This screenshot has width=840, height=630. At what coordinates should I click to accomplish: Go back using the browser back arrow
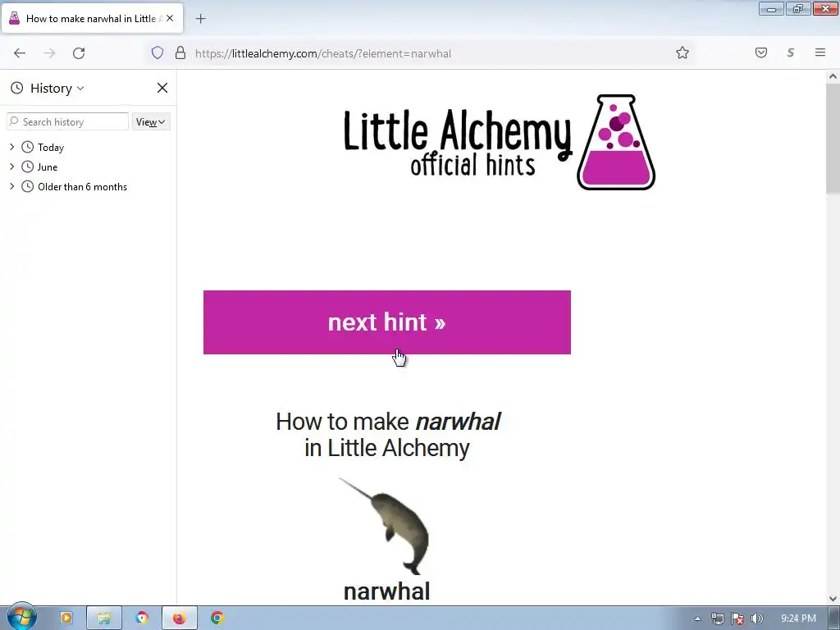point(20,53)
